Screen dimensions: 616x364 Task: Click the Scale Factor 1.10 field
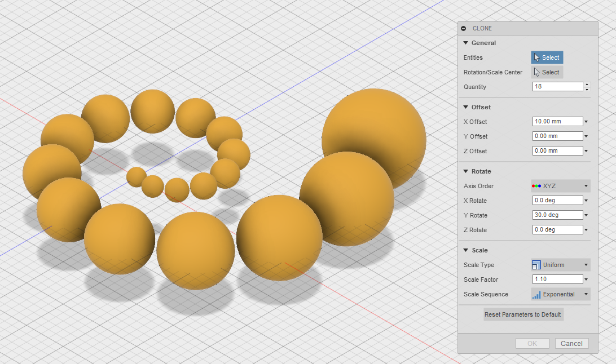tap(557, 279)
